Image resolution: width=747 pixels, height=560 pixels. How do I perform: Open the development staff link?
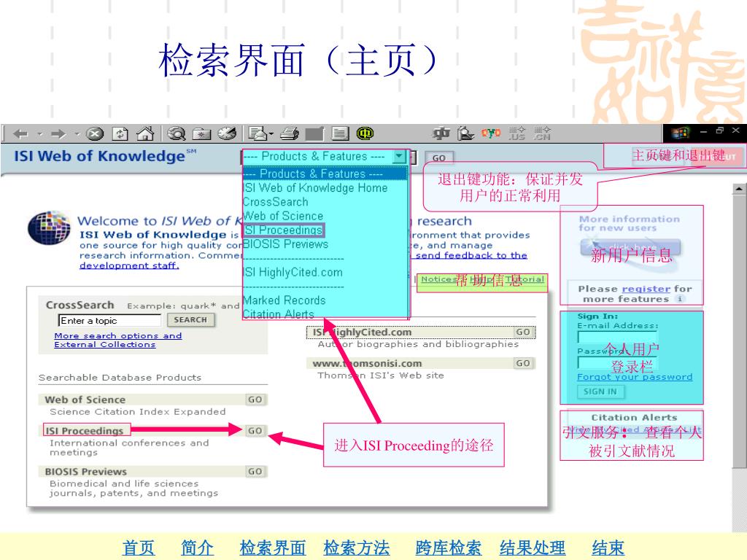click(x=129, y=265)
